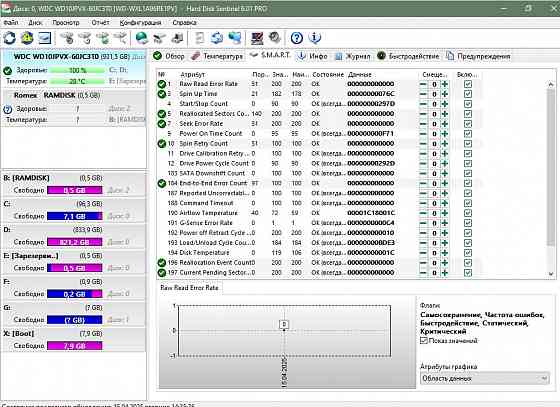Click the "Состояние" column header
This screenshot has width=560, height=407.
328,75
